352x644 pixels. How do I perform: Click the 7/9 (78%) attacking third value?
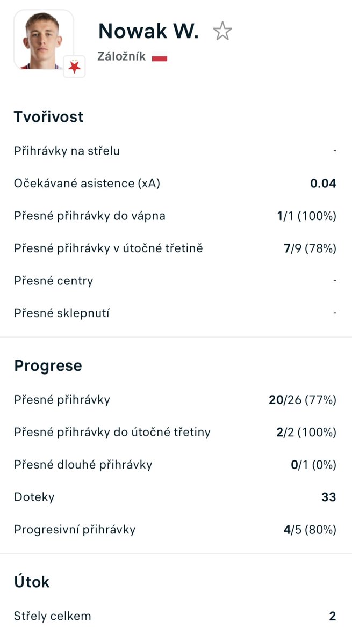(310, 248)
